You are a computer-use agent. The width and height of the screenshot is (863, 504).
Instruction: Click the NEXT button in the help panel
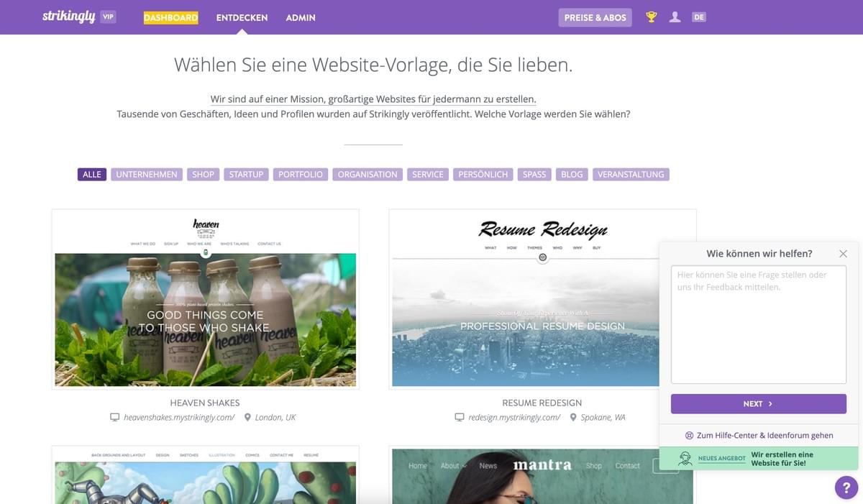pos(758,404)
